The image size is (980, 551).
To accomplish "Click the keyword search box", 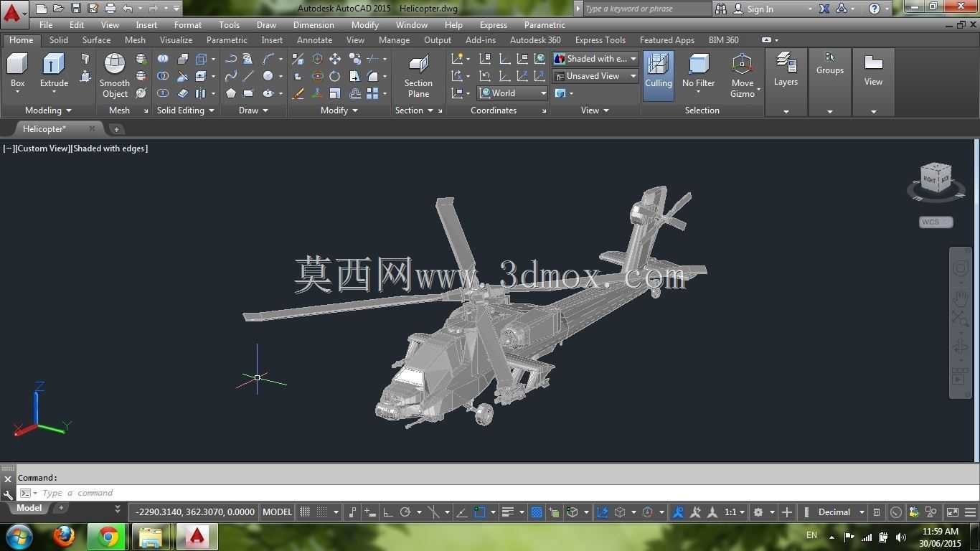I will 646,9.
